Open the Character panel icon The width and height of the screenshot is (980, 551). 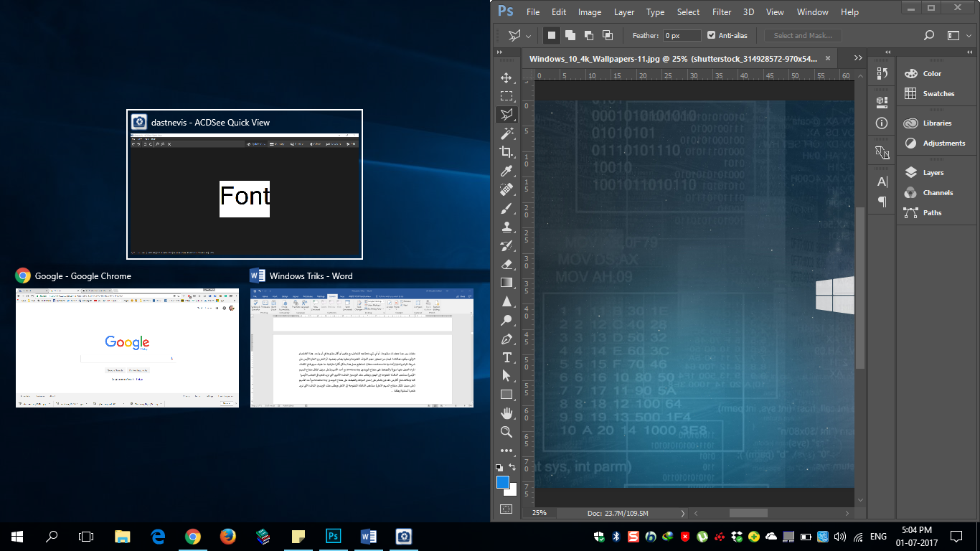pos(882,182)
